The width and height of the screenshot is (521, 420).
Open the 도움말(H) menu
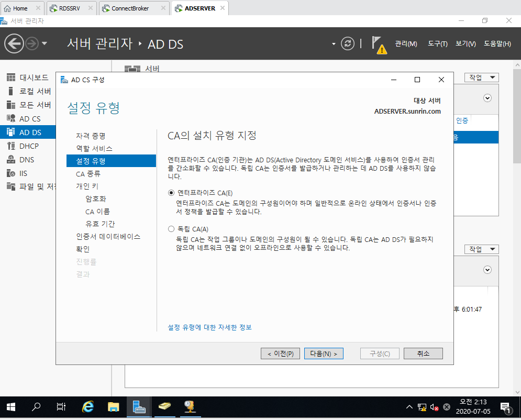[x=497, y=44]
